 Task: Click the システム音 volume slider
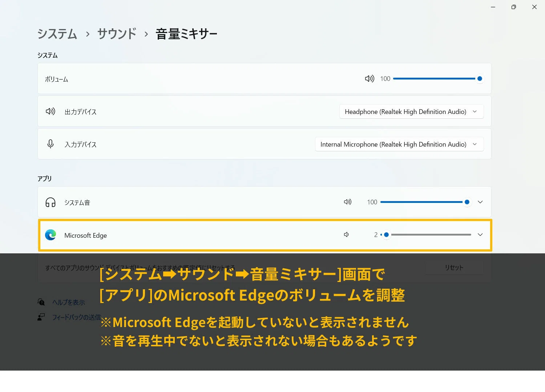[426, 202]
